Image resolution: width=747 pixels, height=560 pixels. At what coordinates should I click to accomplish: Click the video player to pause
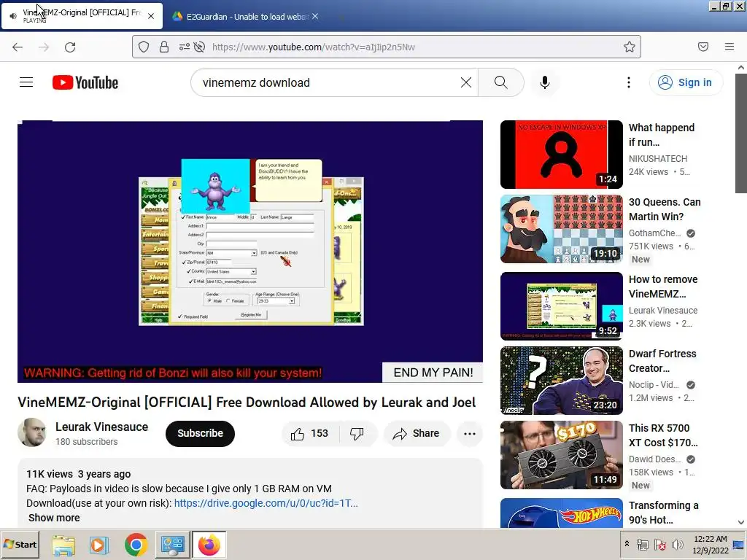click(250, 252)
